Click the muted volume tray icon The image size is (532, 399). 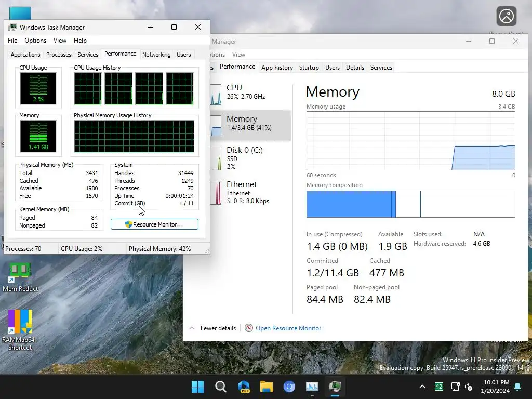tap(469, 387)
